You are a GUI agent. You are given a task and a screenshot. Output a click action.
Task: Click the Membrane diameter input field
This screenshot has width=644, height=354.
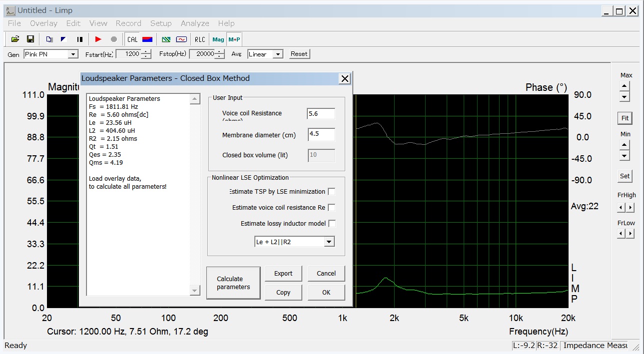click(x=321, y=134)
